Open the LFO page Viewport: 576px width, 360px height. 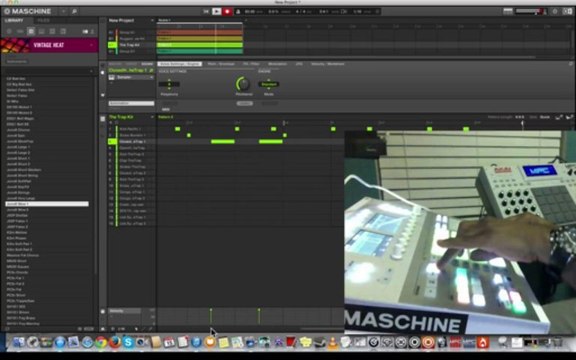click(x=299, y=64)
